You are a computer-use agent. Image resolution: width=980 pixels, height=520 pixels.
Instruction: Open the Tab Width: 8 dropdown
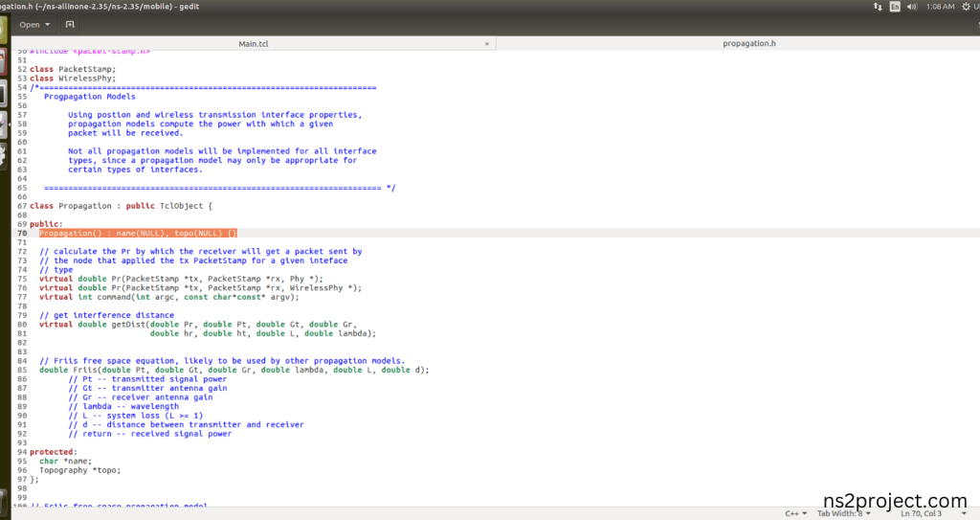click(x=844, y=513)
